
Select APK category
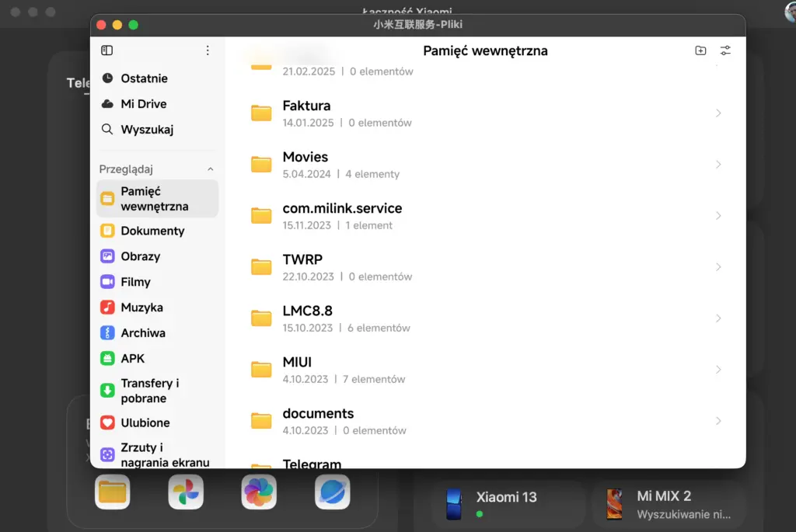pos(132,359)
